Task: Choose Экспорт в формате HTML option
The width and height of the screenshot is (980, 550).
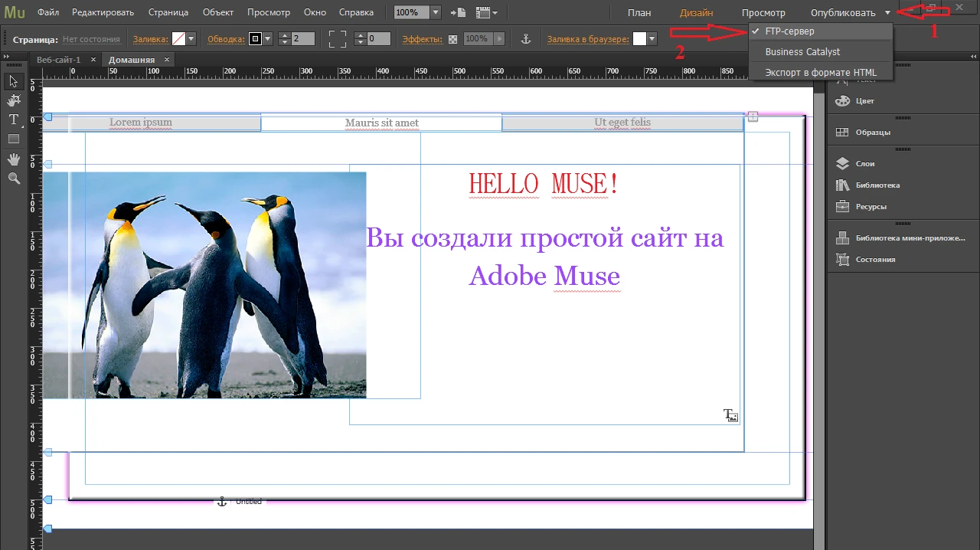Action: (821, 73)
